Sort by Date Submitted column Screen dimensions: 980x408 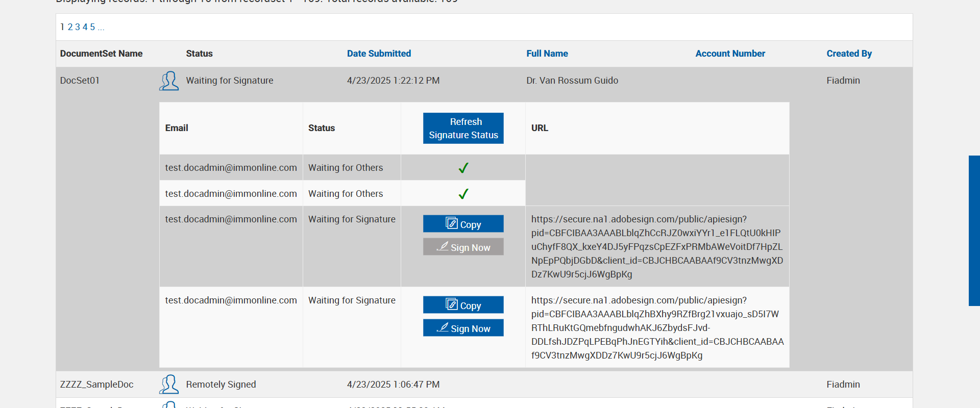point(379,54)
